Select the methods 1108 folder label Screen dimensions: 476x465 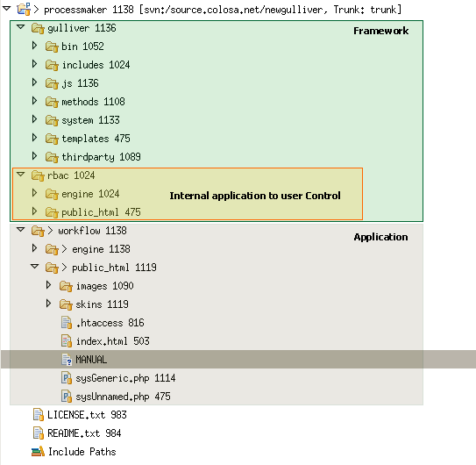(x=93, y=102)
